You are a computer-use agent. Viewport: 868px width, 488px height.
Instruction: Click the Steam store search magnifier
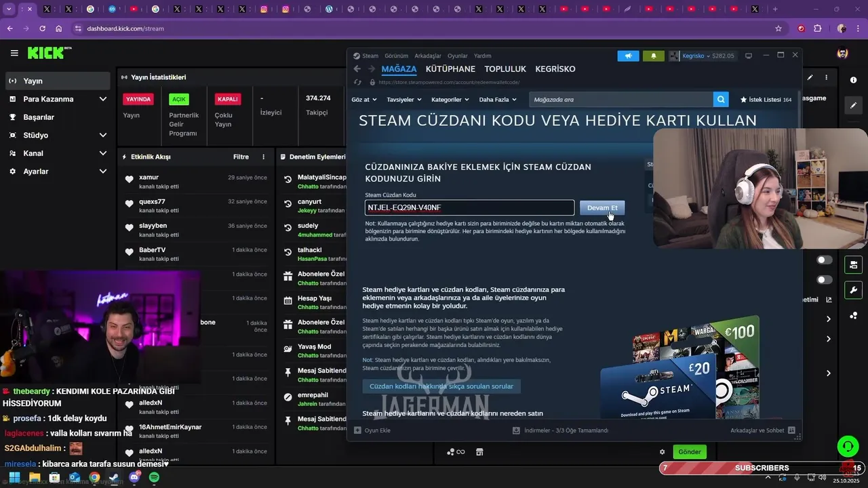(721, 100)
